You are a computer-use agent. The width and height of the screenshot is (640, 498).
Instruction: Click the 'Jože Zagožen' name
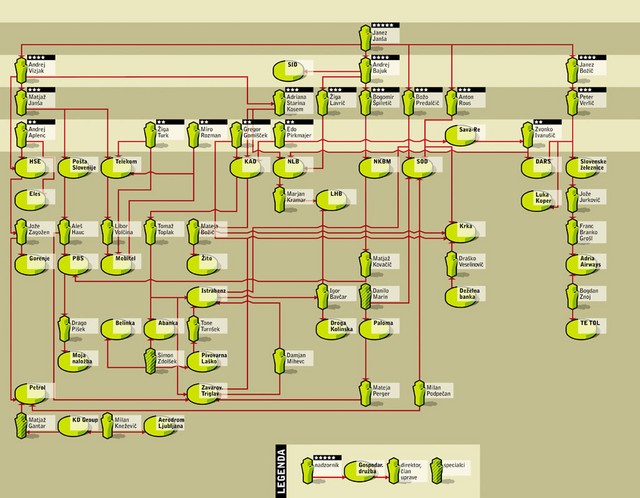tap(39, 229)
